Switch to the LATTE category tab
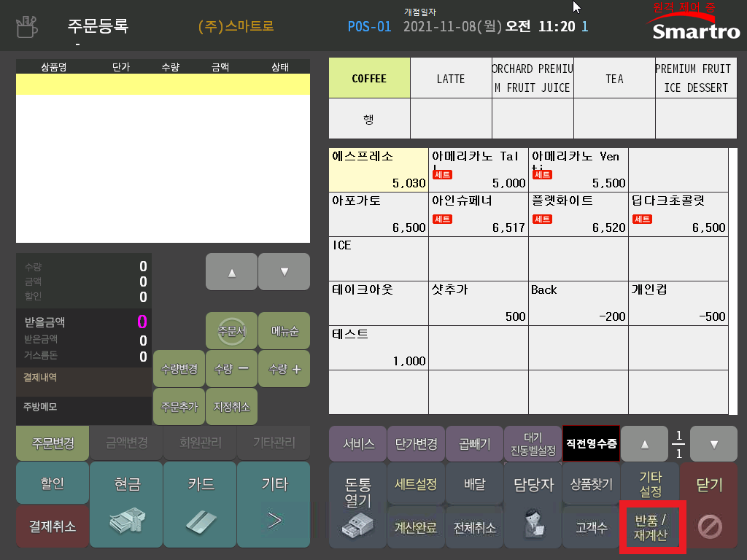 [451, 79]
